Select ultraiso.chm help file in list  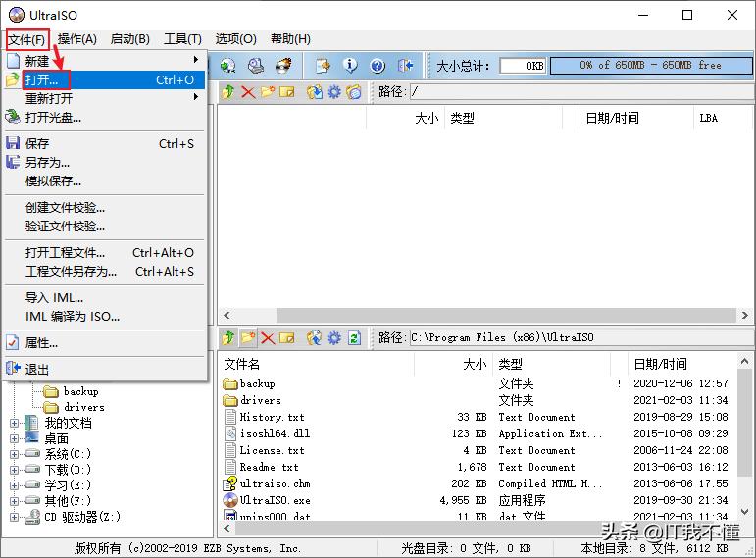(x=276, y=483)
